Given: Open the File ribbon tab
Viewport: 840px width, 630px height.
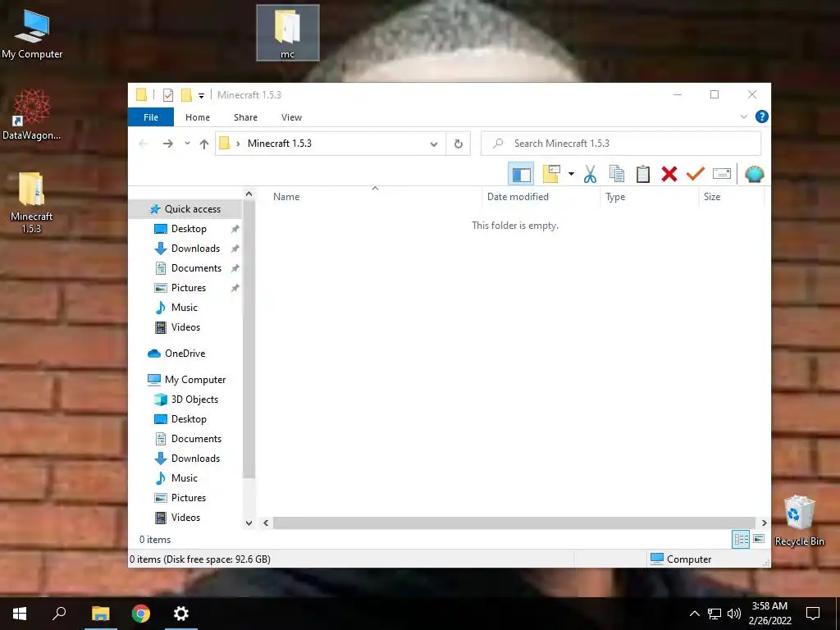Looking at the screenshot, I should [x=151, y=117].
